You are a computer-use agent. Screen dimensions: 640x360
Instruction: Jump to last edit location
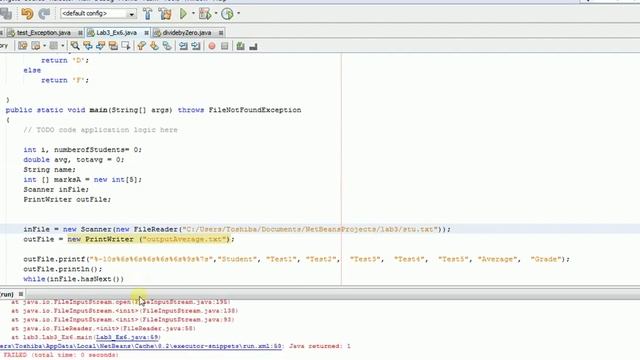(x=22, y=46)
